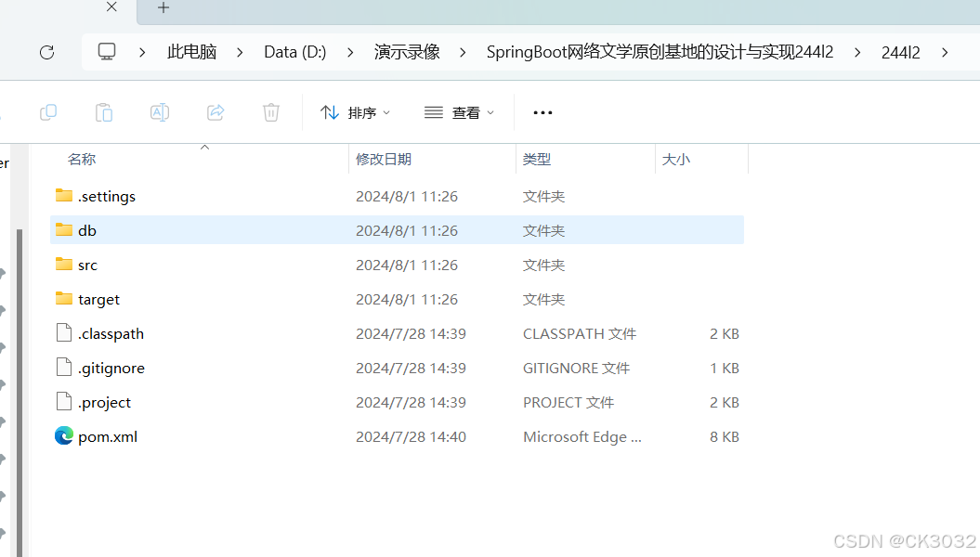This screenshot has height=557, width=980.
Task: Click the 8 KB size of pom.xml
Action: [725, 437]
